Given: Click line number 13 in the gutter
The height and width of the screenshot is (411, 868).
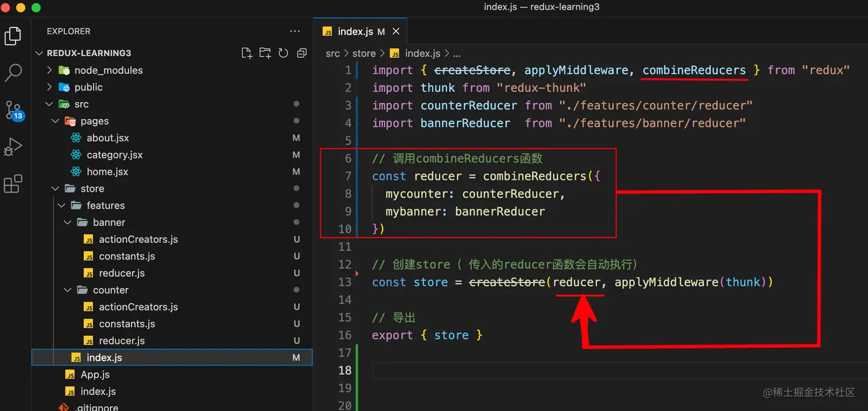Looking at the screenshot, I should coord(344,282).
